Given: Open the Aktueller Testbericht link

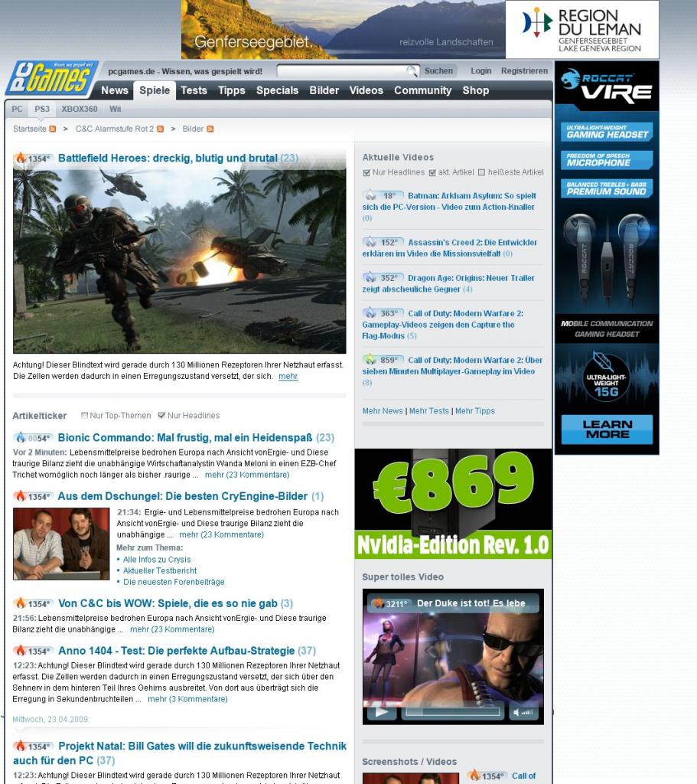Looking at the screenshot, I should coord(160,570).
